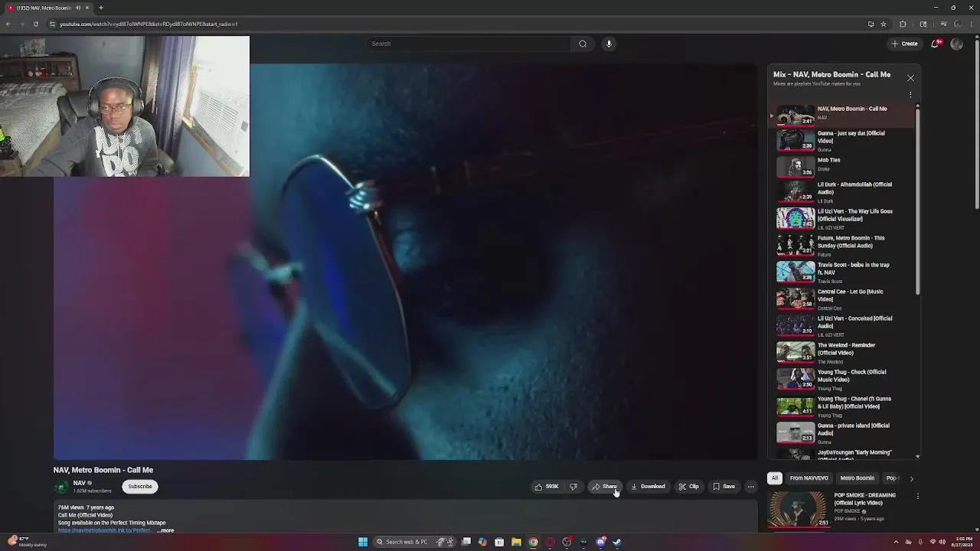
Task: Open Chrome three-dot menu
Action: pyautogui.click(x=971, y=24)
